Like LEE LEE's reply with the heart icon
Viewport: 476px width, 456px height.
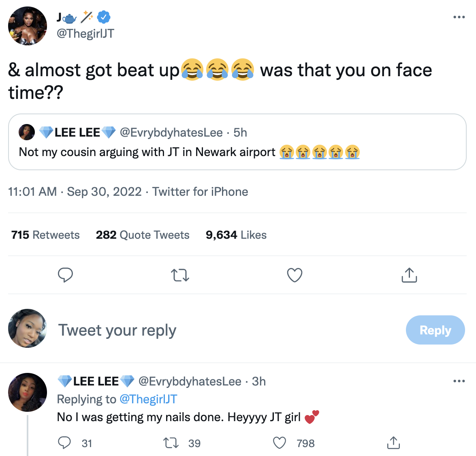point(279,443)
